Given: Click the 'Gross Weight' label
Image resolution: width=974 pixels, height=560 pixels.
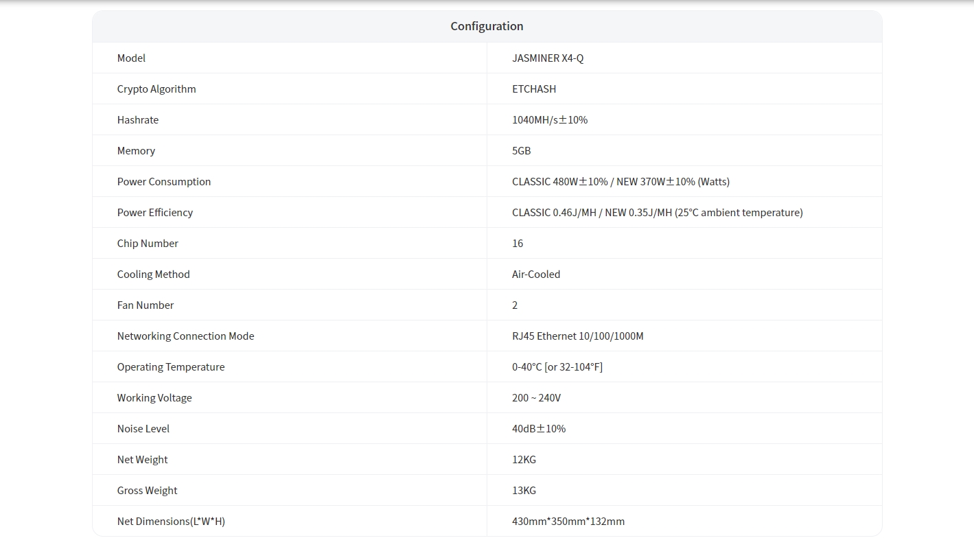Looking at the screenshot, I should click(x=147, y=491).
